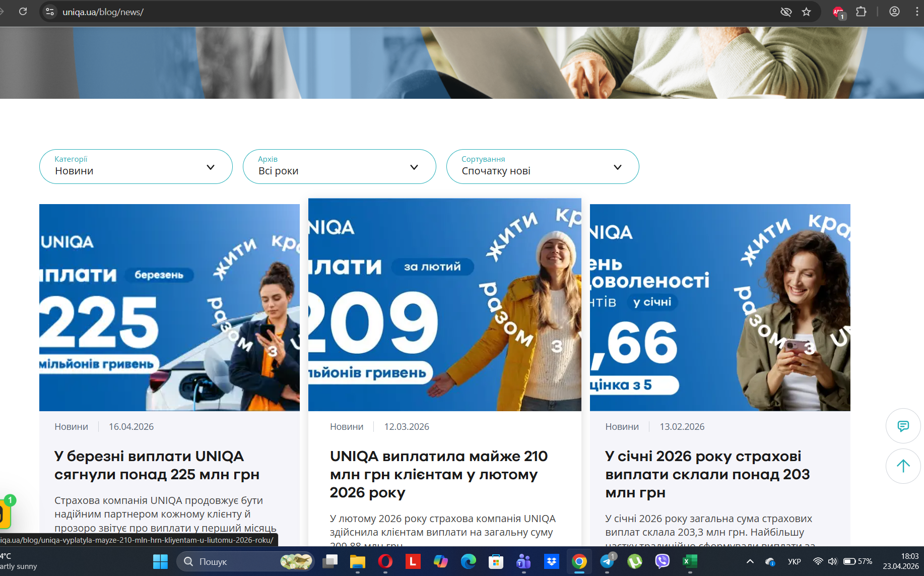Click the Новини tag dated 16.04.2026

click(71, 427)
